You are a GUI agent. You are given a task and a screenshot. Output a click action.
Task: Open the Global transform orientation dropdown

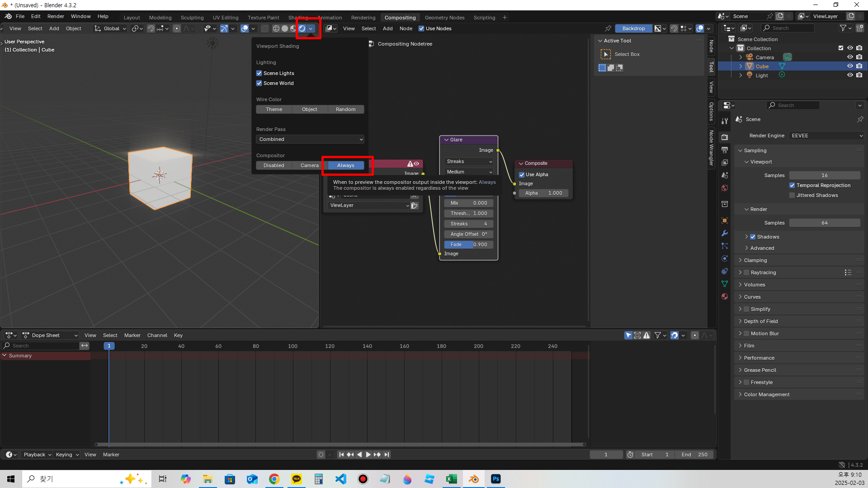click(110, 28)
